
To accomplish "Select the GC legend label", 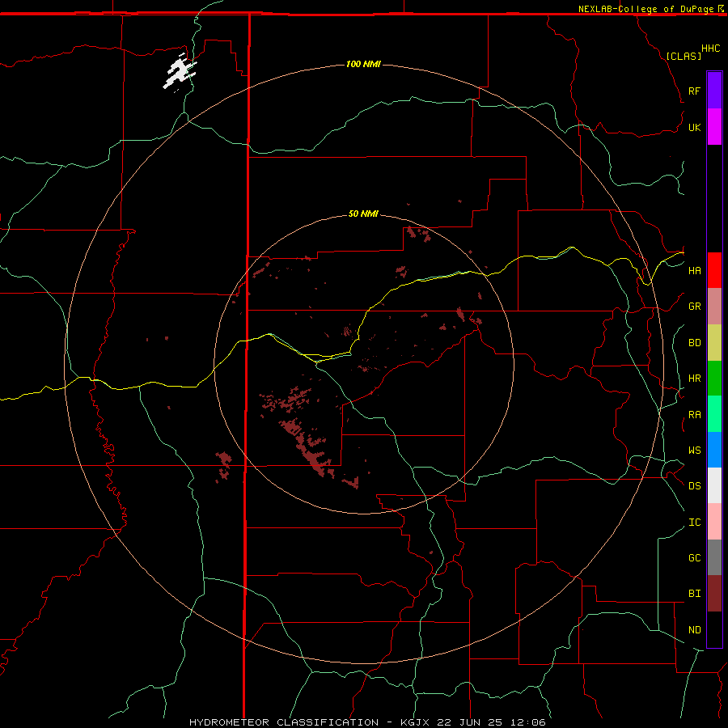I will (694, 558).
